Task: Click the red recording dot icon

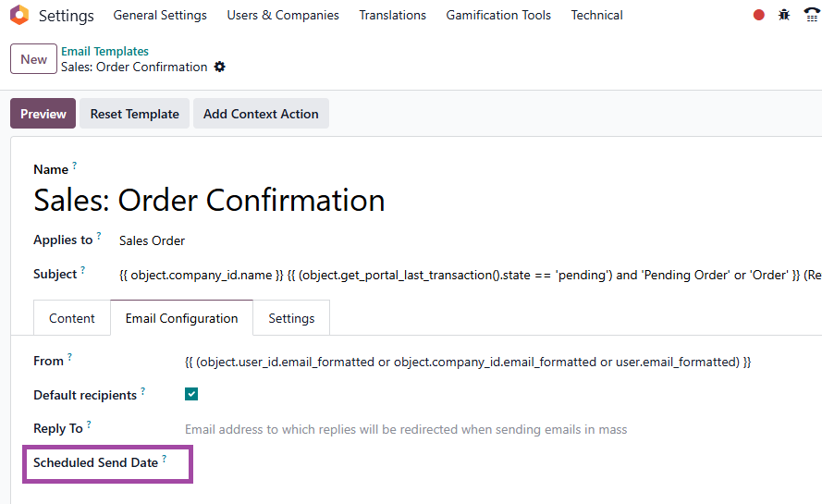Action: 758,15
